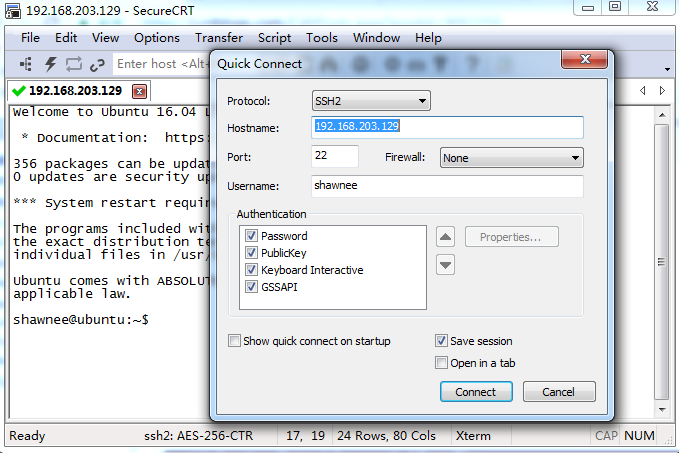Click the Username input field
The image size is (679, 453).
pyautogui.click(x=447, y=186)
